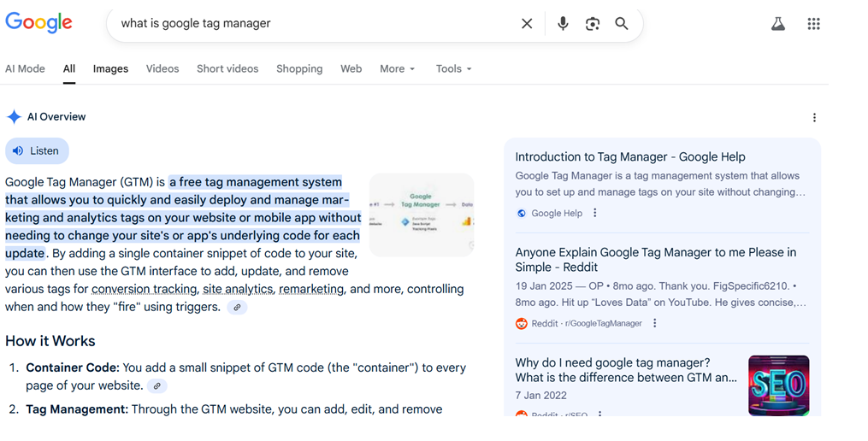Open 'Introduction to Tag Manager - Google Help'
The height and width of the screenshot is (441, 868).
tap(630, 157)
